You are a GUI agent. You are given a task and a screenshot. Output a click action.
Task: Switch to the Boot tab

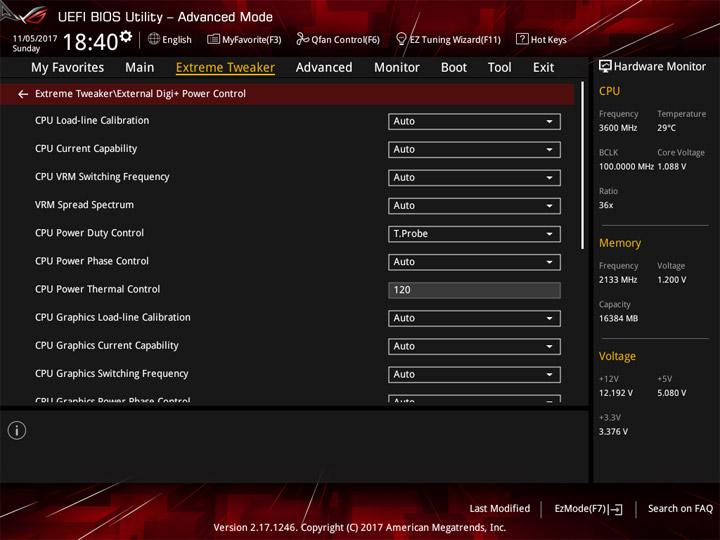tap(454, 68)
